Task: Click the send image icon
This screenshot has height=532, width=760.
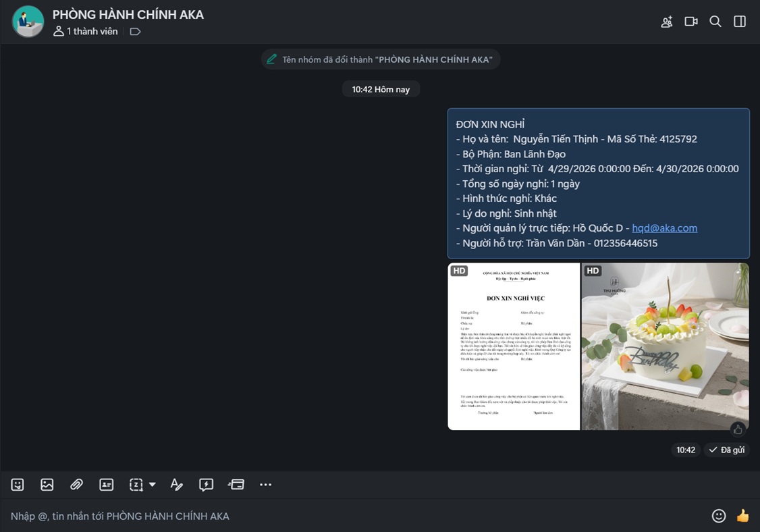Action: click(x=47, y=485)
